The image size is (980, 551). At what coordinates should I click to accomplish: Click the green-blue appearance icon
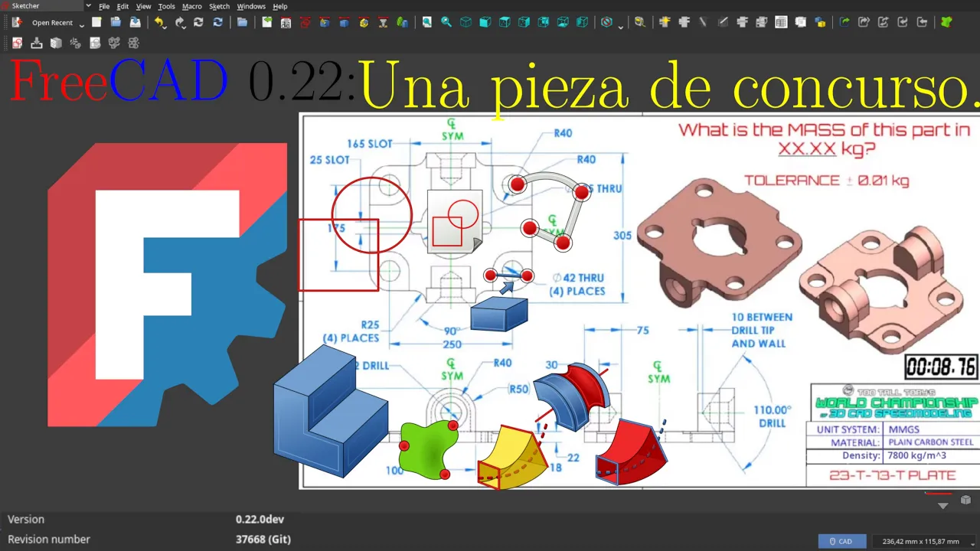[x=403, y=23]
